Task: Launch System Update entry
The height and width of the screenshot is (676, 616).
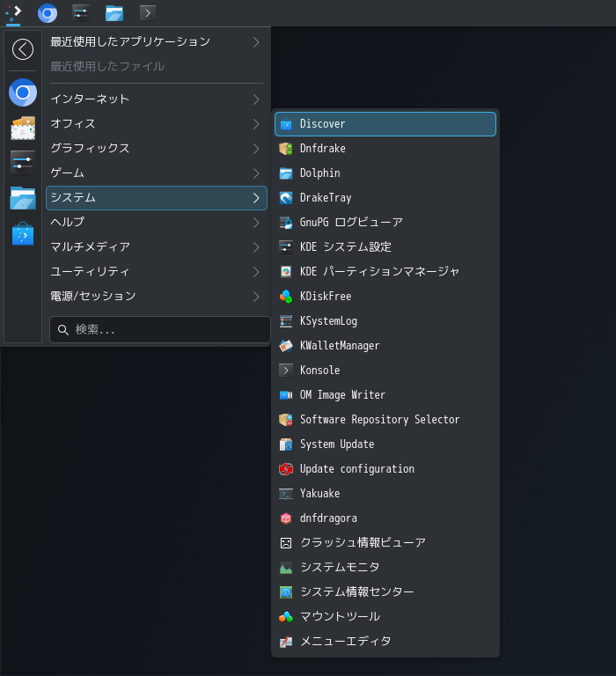Action: (385, 444)
